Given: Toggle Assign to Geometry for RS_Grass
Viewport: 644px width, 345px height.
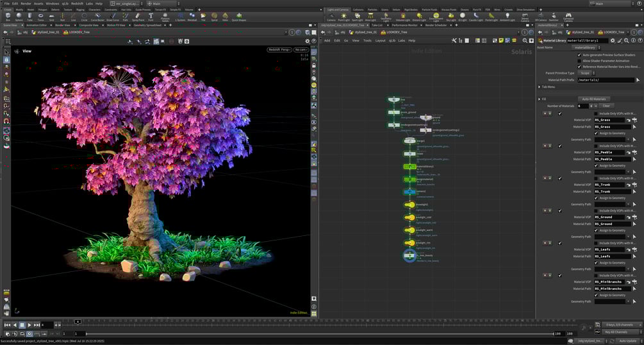Looking at the screenshot, I should click(597, 133).
